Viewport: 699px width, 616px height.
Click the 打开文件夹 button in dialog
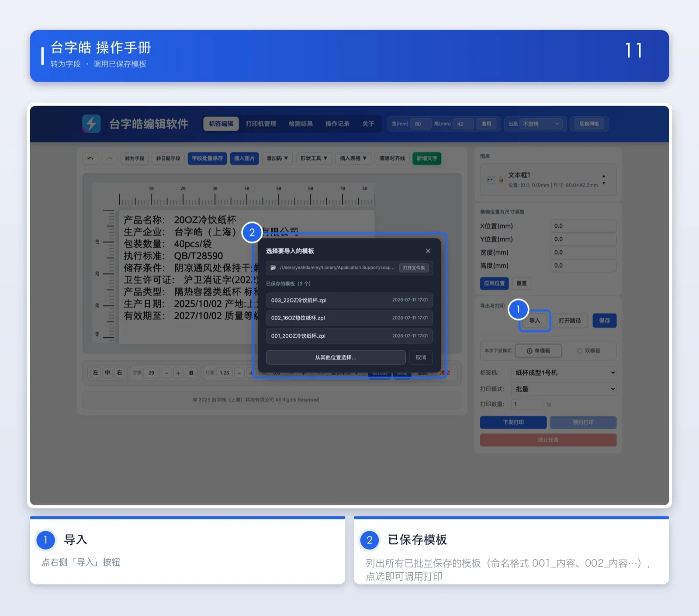click(x=414, y=268)
